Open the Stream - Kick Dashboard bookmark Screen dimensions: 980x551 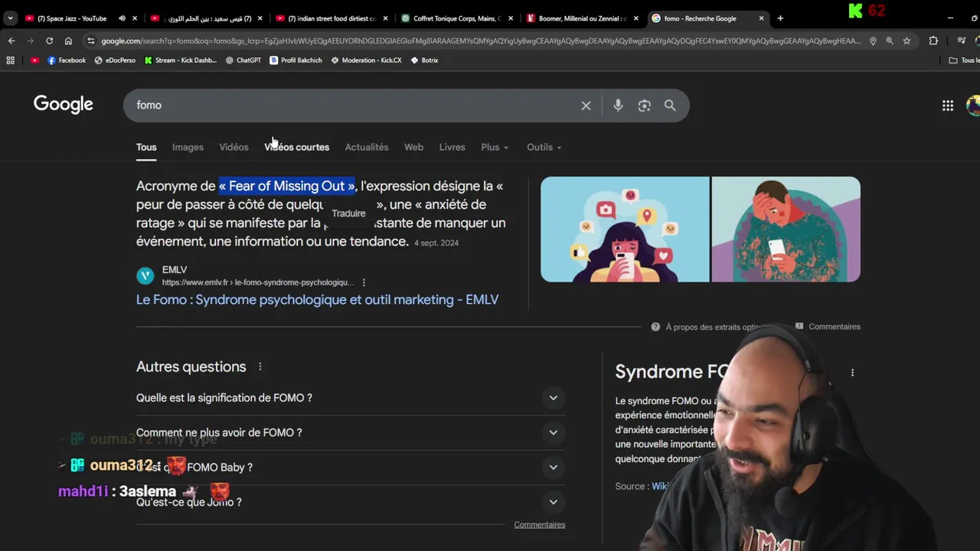180,60
